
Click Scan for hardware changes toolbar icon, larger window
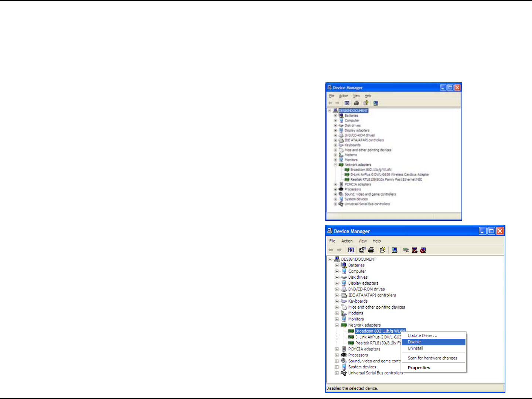point(395,250)
